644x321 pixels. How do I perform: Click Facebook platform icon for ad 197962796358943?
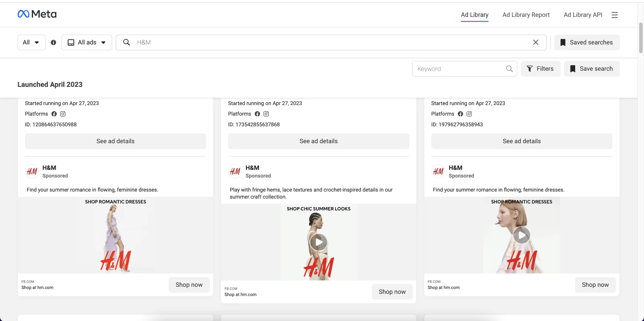point(460,114)
